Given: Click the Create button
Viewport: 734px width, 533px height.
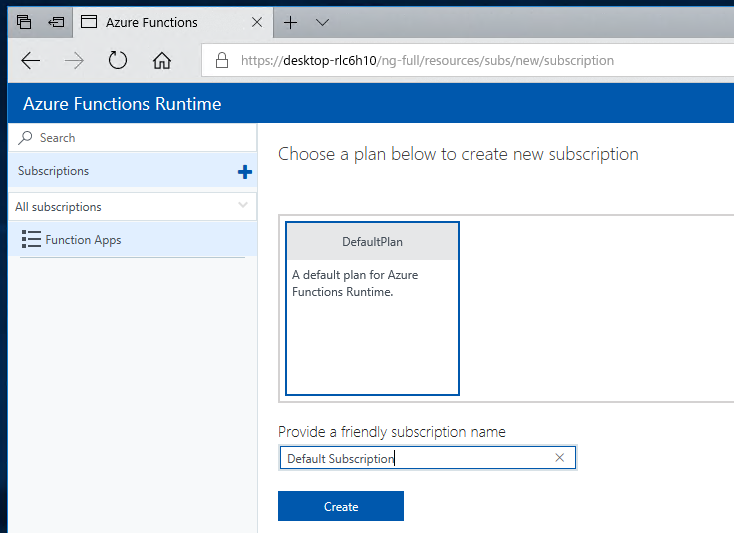Looking at the screenshot, I should pos(341,506).
